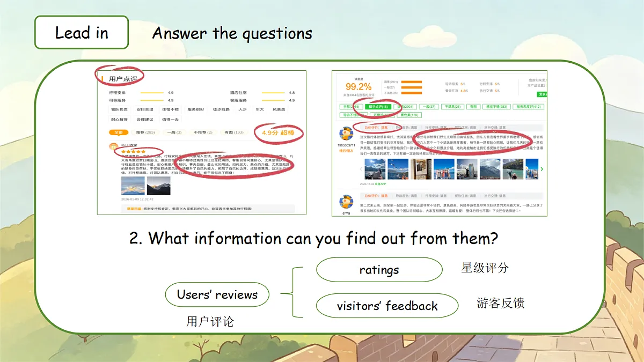Image resolution: width=644 pixels, height=362 pixels.
Task: Select the 一般(37) filter tab in the tag row
Action: tap(429, 107)
